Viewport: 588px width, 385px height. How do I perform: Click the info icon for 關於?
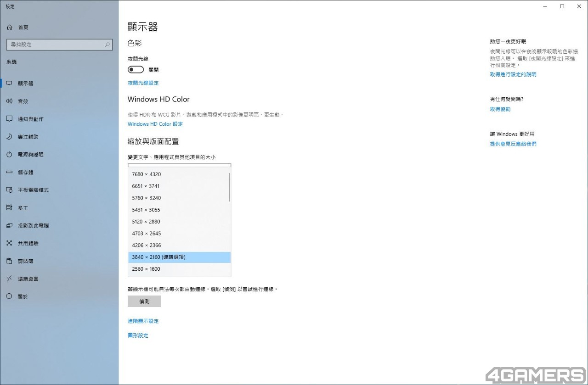[x=9, y=296]
